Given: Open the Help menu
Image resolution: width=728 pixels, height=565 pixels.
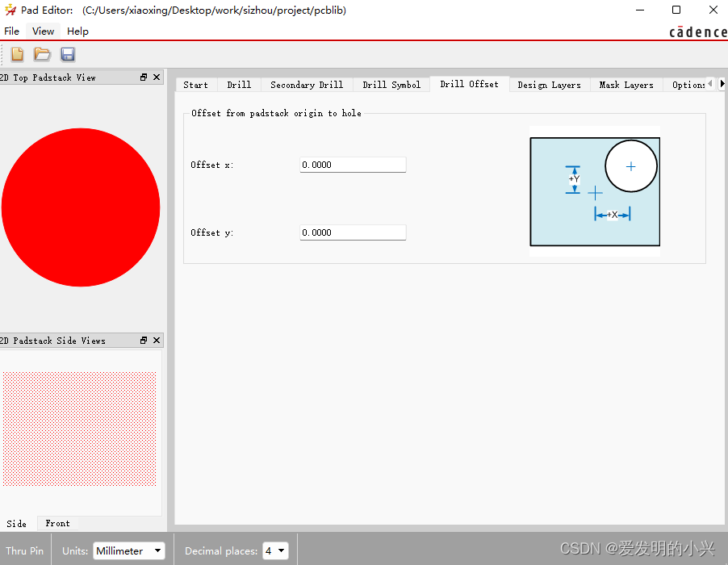Looking at the screenshot, I should coord(77,31).
